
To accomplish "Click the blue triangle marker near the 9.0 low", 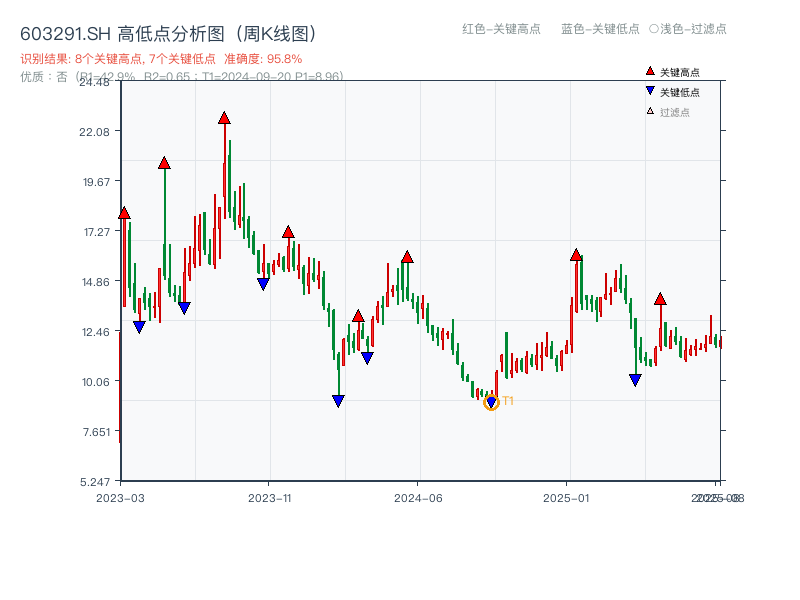I will (338, 399).
